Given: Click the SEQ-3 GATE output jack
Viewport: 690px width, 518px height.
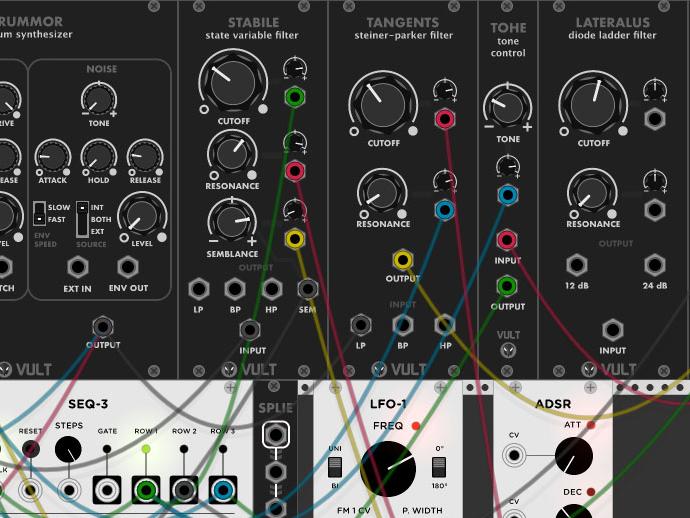Looking at the screenshot, I should [x=107, y=489].
